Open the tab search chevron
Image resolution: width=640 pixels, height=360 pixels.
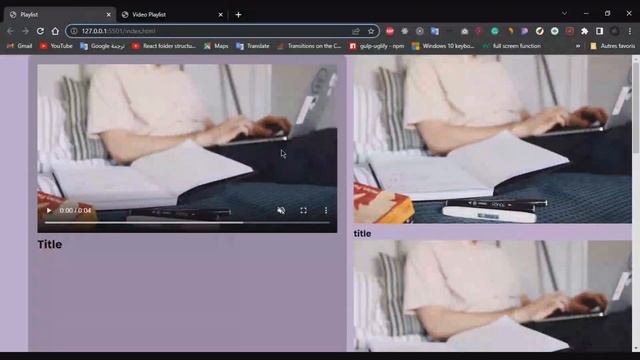coord(564,13)
